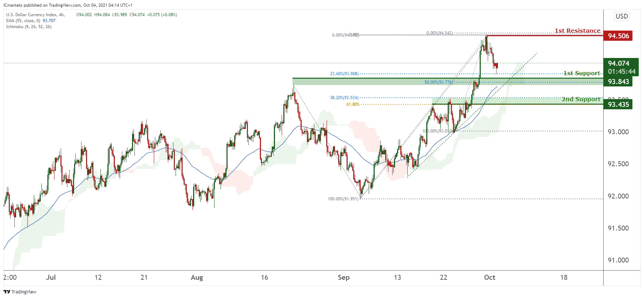Select the 93.843 first support price tag
644x298 pixels.
click(618, 82)
